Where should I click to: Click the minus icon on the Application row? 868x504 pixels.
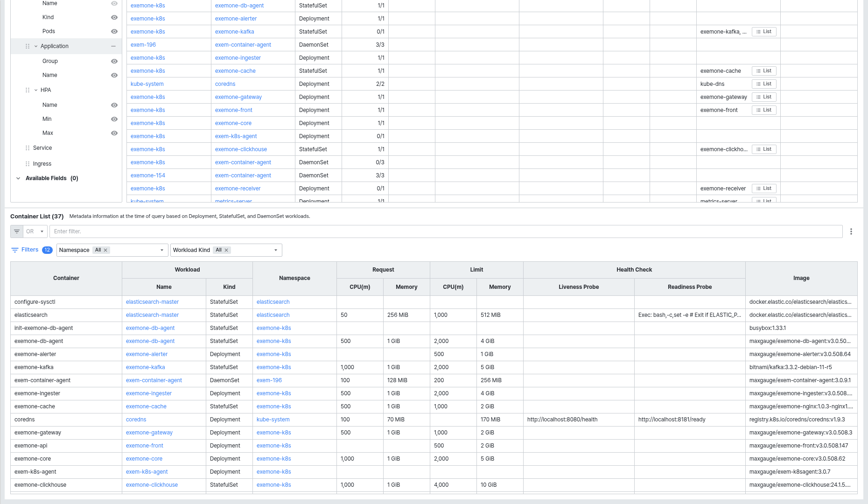coord(113,46)
